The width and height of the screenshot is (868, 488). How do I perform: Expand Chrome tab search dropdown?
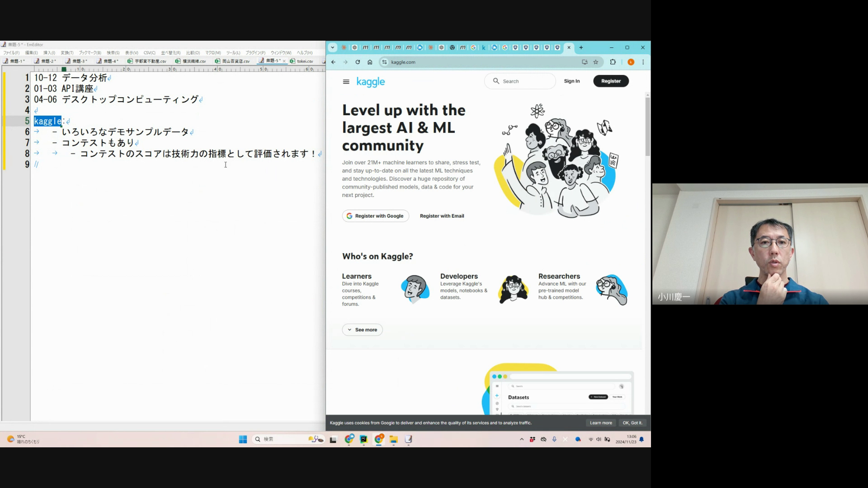[333, 47]
